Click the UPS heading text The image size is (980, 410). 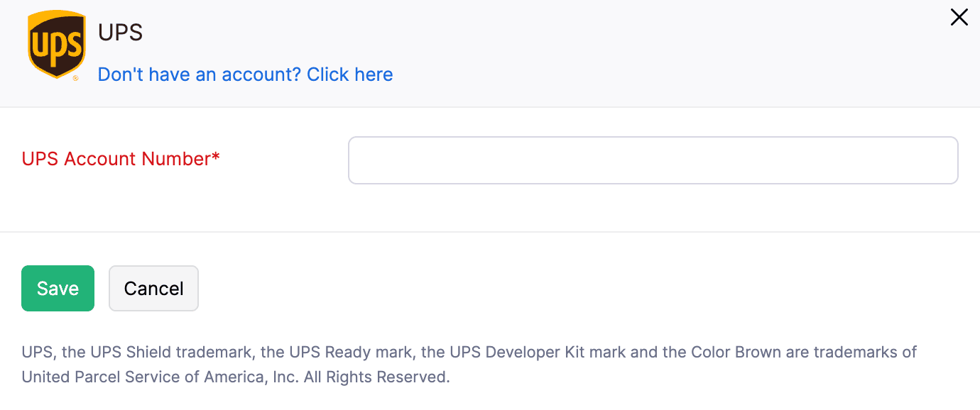coord(120,32)
